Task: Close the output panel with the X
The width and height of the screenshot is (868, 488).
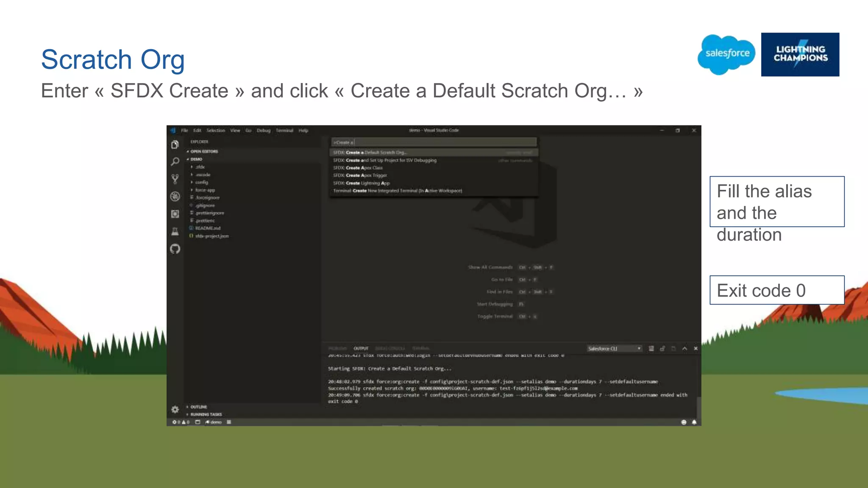Action: 696,349
